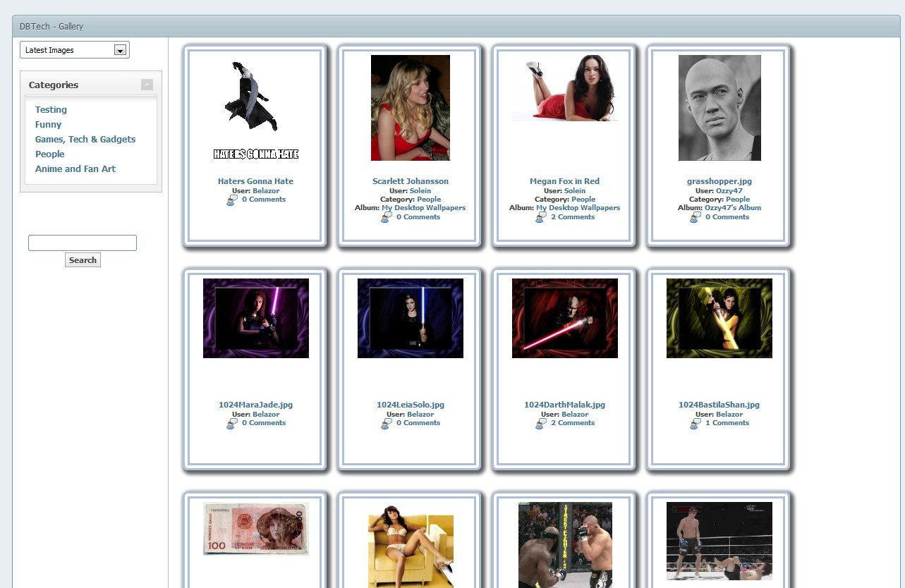
Task: Open 0 Comments for Haters Gonna Hate
Action: (x=264, y=200)
